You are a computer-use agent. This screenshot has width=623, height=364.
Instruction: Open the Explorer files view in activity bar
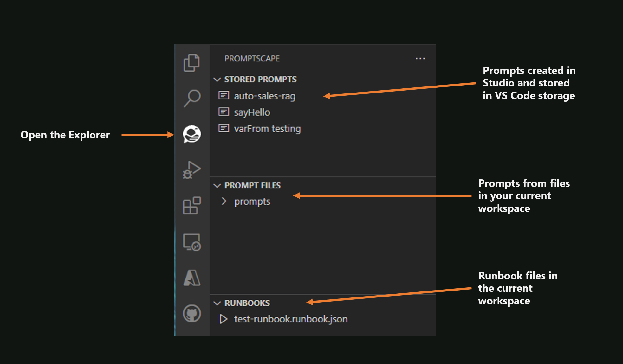tap(192, 63)
